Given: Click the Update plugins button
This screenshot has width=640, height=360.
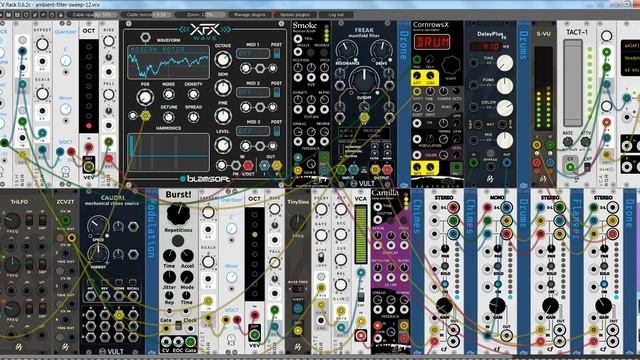Looking at the screenshot, I should tap(295, 14).
